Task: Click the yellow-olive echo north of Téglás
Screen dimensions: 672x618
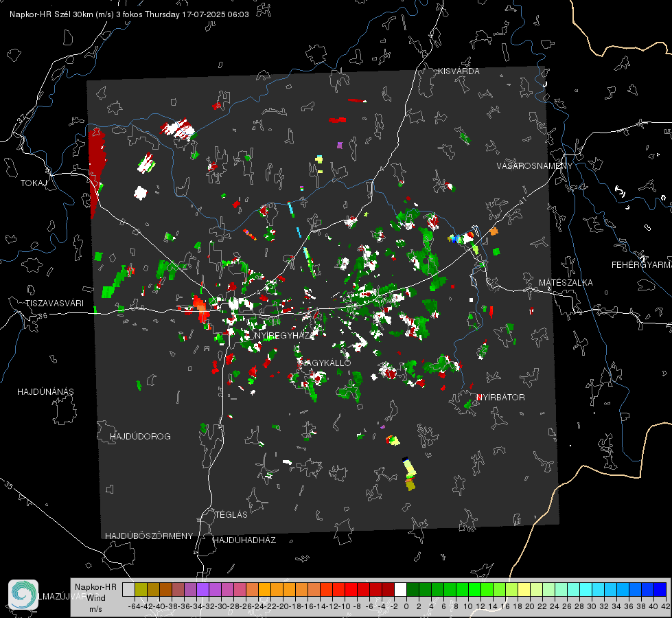Action: (410, 474)
